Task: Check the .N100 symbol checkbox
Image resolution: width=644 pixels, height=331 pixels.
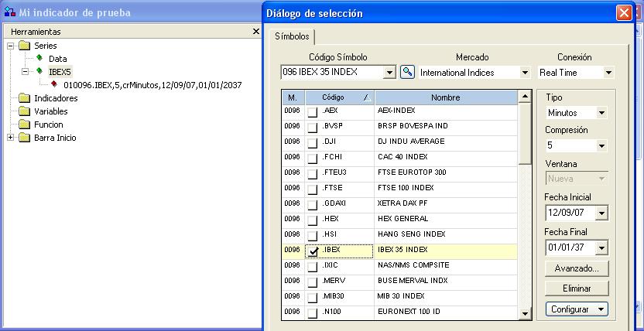Action: [313, 313]
